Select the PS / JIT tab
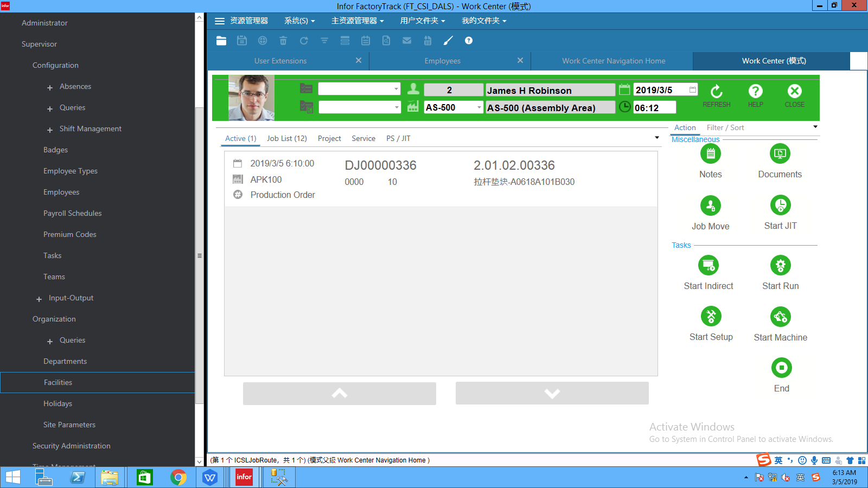The height and width of the screenshot is (488, 868). (x=398, y=138)
